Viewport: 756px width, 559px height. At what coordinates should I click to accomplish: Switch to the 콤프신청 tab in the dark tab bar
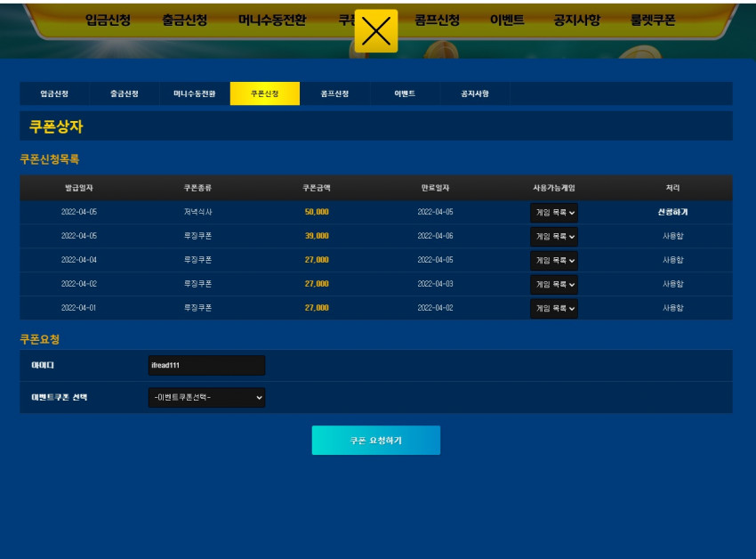[334, 93]
